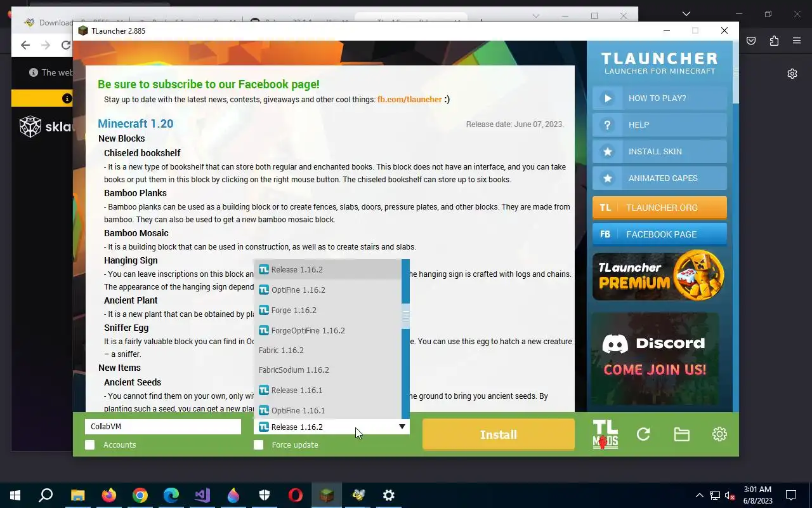Click the TL icon on TLauncher.org button

(605, 208)
